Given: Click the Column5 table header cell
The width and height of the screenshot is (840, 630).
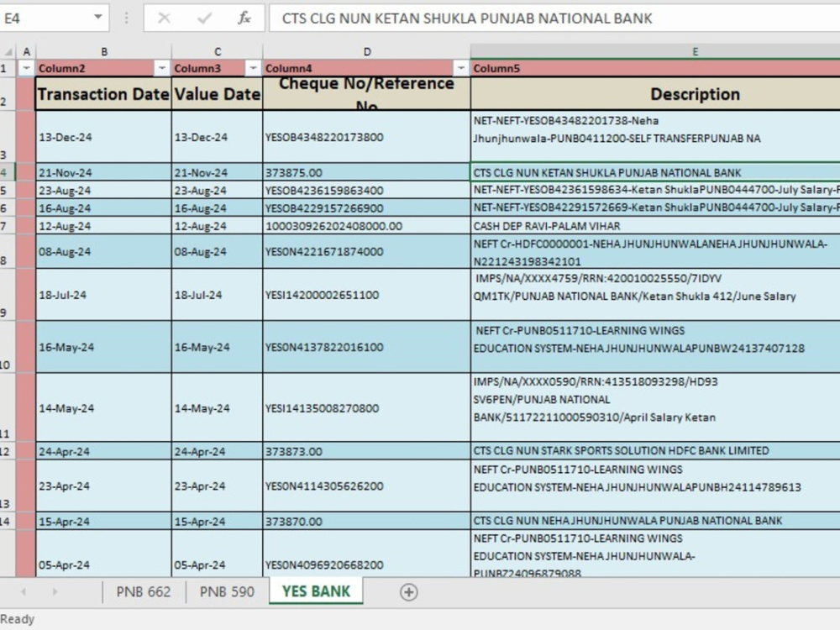Looking at the screenshot, I should click(656, 68).
